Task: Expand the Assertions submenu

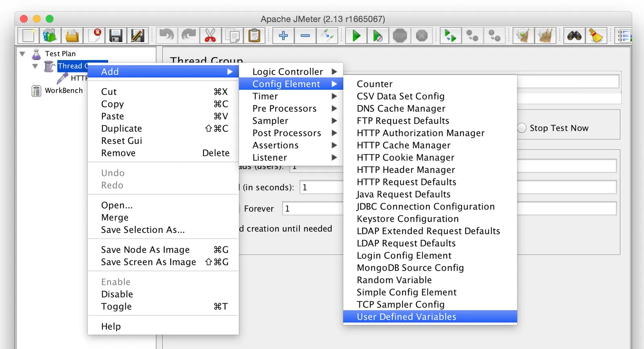Action: [x=291, y=145]
